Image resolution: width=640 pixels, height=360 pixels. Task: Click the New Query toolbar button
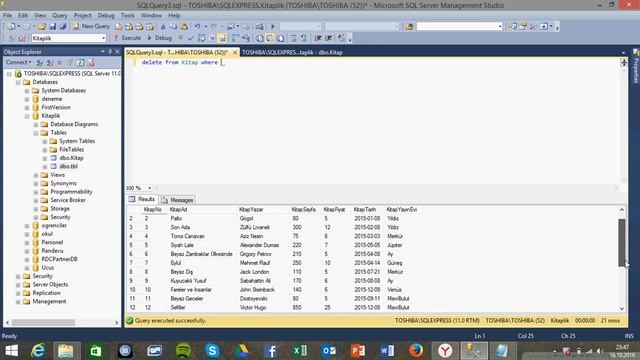[x=91, y=26]
